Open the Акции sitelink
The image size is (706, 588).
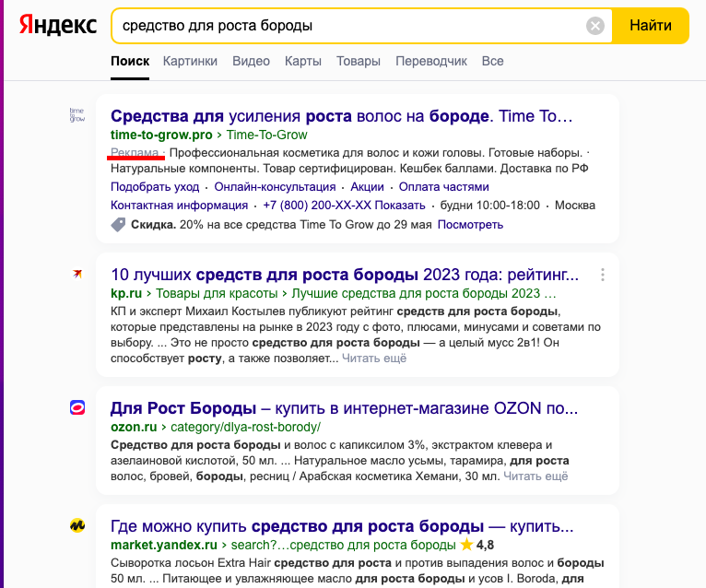click(x=367, y=187)
